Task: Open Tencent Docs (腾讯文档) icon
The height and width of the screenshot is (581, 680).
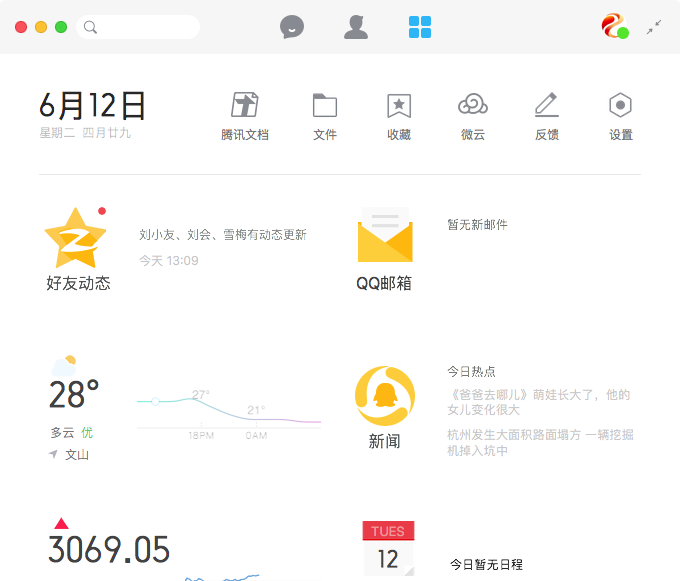Action: (245, 105)
